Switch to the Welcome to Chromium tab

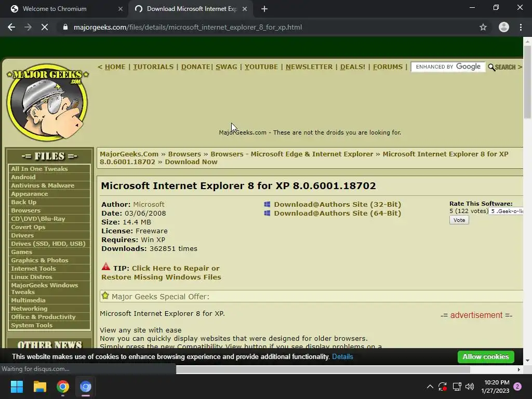pos(64,9)
